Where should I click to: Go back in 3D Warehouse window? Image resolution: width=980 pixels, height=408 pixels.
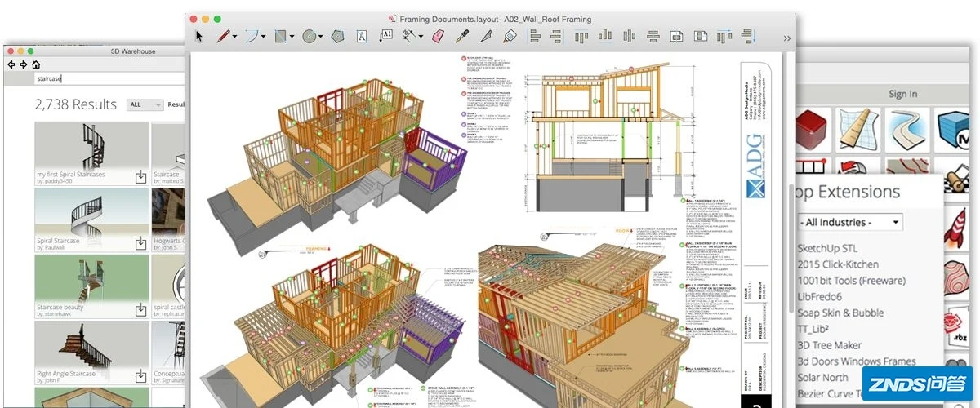(x=11, y=64)
